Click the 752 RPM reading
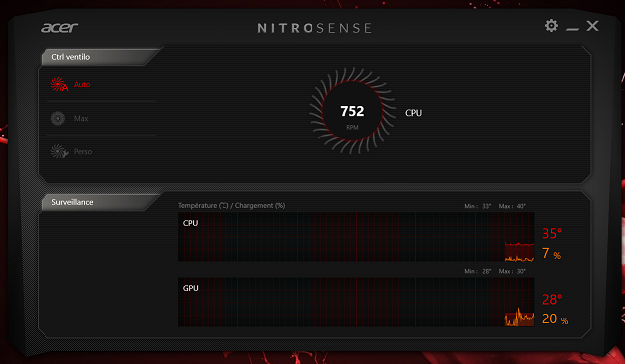Image resolution: width=625 pixels, height=364 pixels. click(352, 111)
